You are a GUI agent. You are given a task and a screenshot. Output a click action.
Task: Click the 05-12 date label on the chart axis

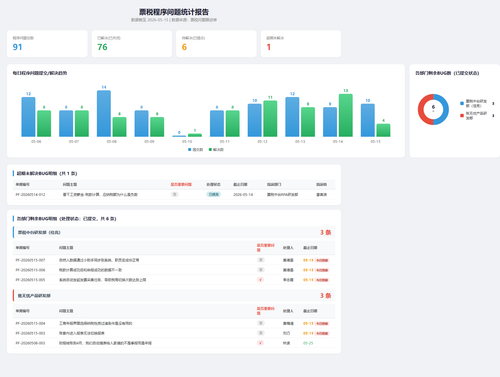262,142
